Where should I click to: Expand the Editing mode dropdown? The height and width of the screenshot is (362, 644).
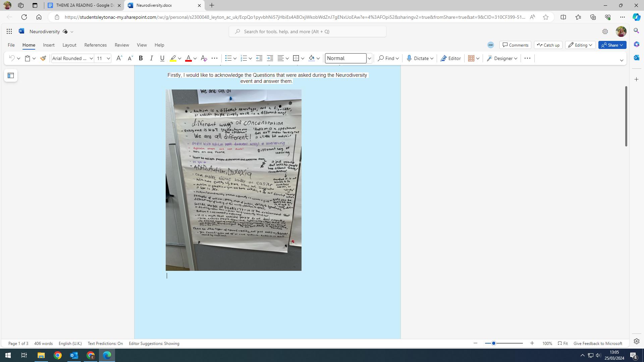pos(580,45)
